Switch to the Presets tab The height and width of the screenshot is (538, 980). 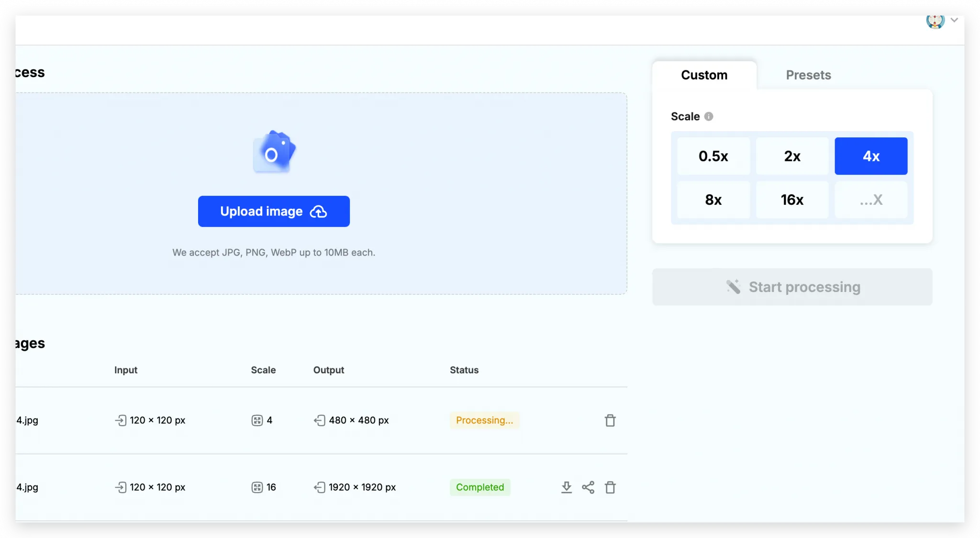point(808,75)
